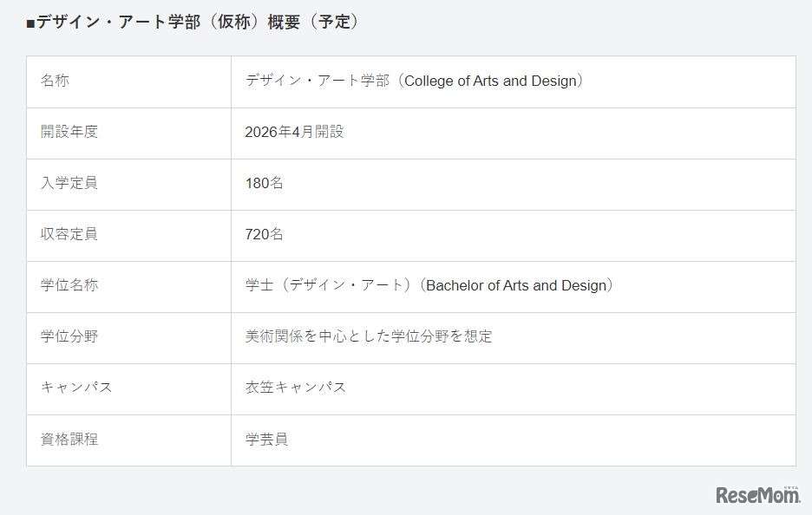Click the Bachelor of Arts and Design text
This screenshot has width=812, height=515.
click(519, 286)
